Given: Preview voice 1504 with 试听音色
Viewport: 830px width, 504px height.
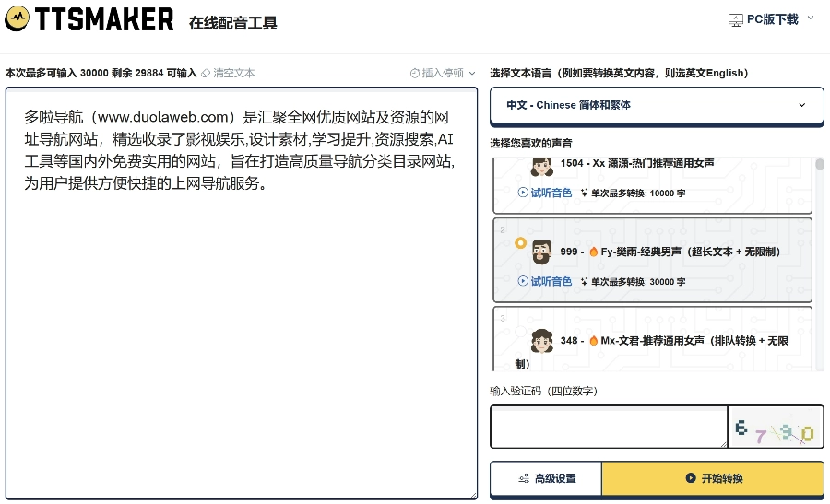Looking at the screenshot, I should [545, 193].
